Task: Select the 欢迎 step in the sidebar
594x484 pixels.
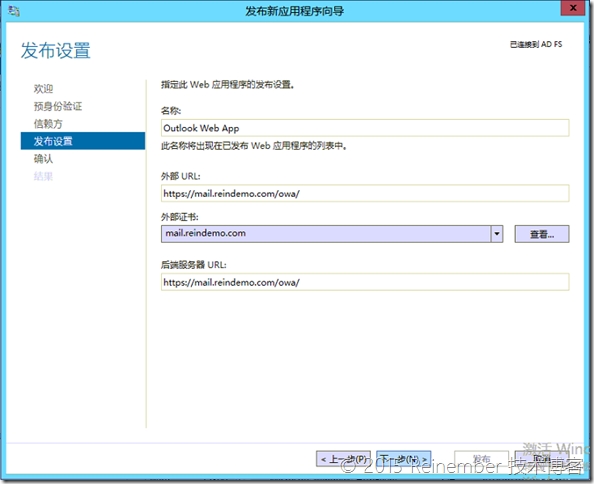Action: (43, 89)
